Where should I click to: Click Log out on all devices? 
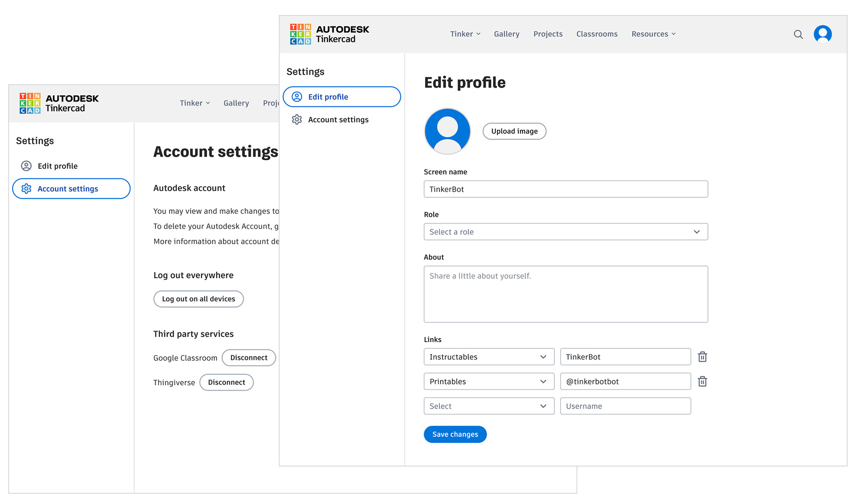198,299
